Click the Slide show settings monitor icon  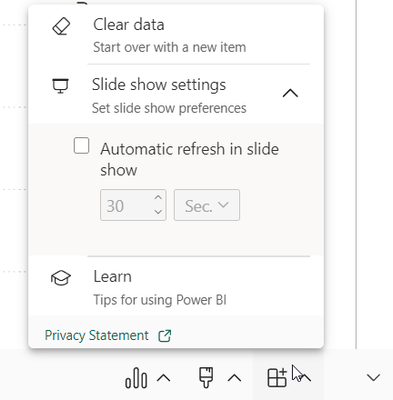[x=60, y=86]
